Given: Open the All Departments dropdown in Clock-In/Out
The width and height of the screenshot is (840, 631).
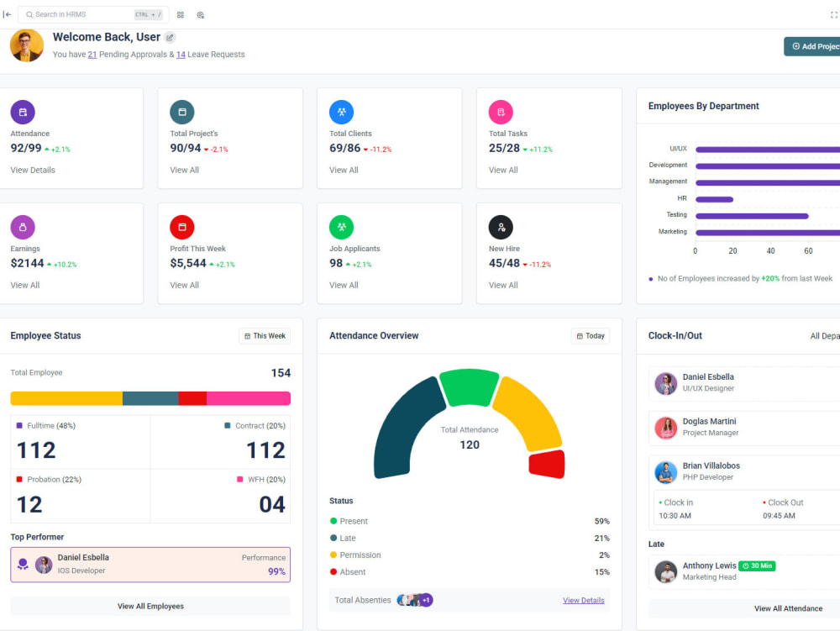Looking at the screenshot, I should pos(825,336).
